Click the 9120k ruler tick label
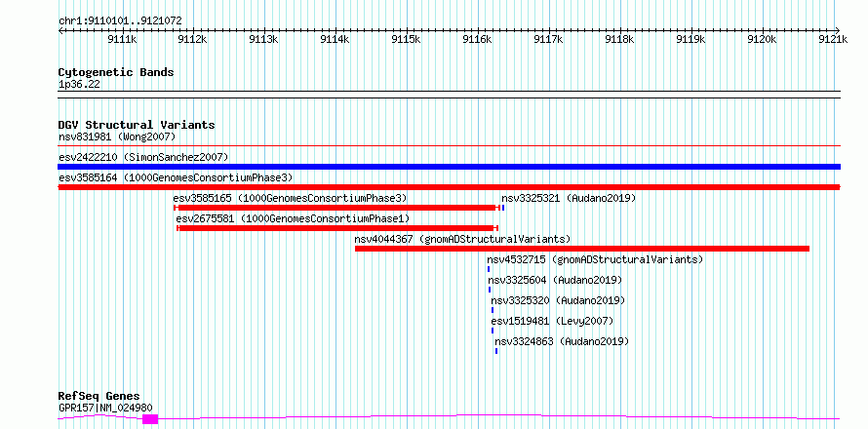This screenshot has width=868, height=429. point(763,39)
